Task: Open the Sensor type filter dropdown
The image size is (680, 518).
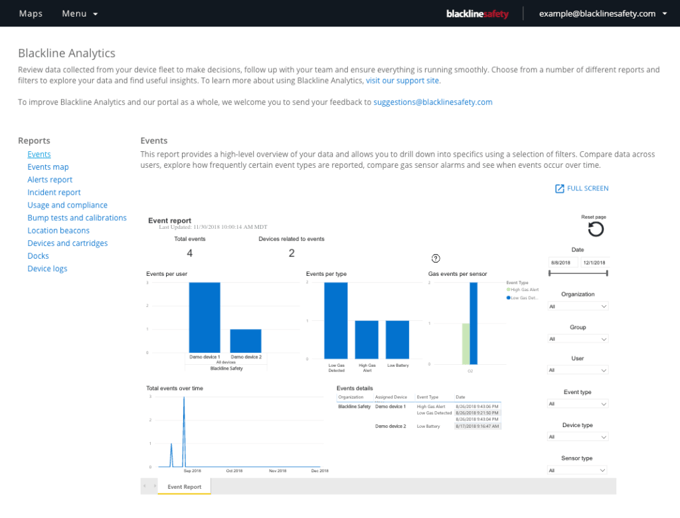Action: click(578, 470)
